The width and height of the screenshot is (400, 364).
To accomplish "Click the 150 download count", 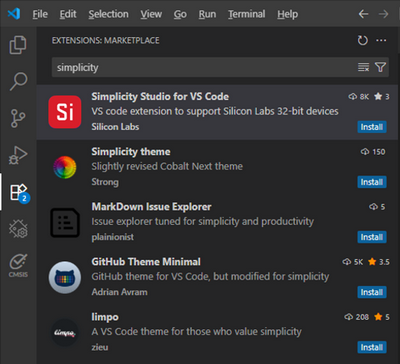I will (x=373, y=152).
